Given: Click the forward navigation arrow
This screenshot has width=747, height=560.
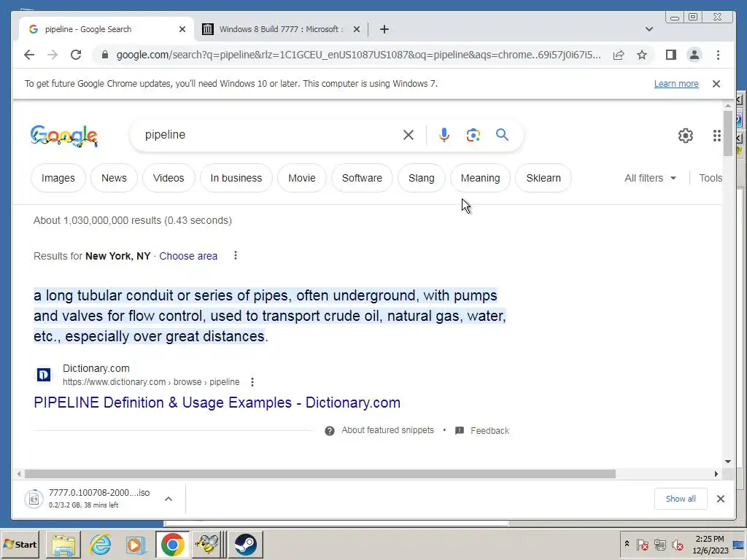Looking at the screenshot, I should pos(53,55).
